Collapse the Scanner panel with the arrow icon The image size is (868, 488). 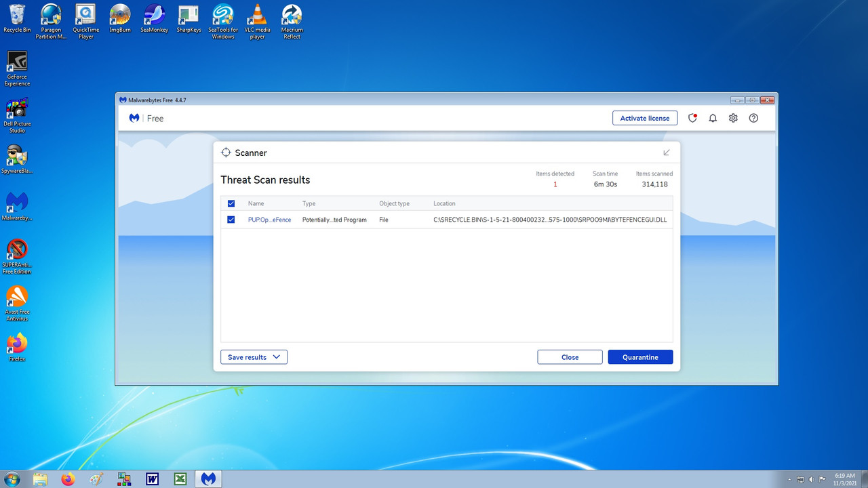point(667,152)
